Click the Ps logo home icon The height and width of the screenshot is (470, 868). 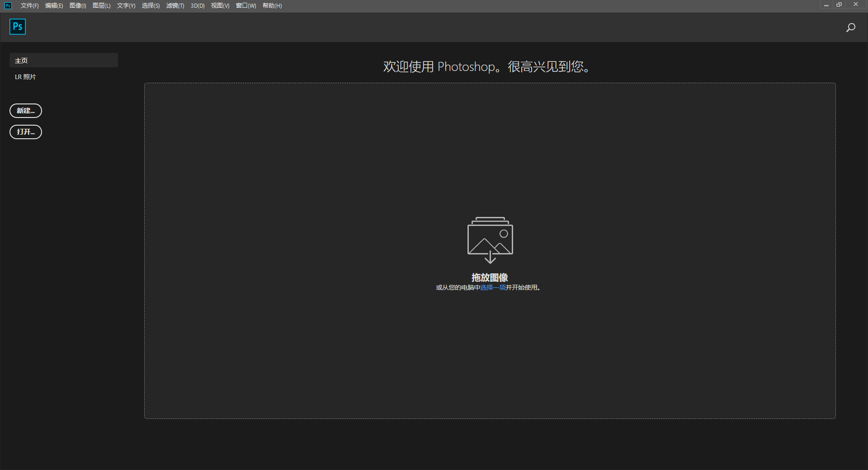[17, 26]
